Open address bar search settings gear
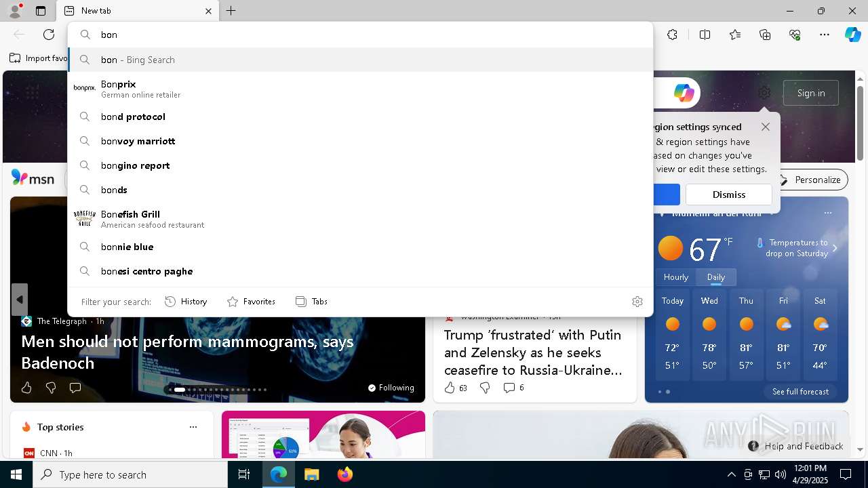The image size is (868, 488). click(x=637, y=302)
